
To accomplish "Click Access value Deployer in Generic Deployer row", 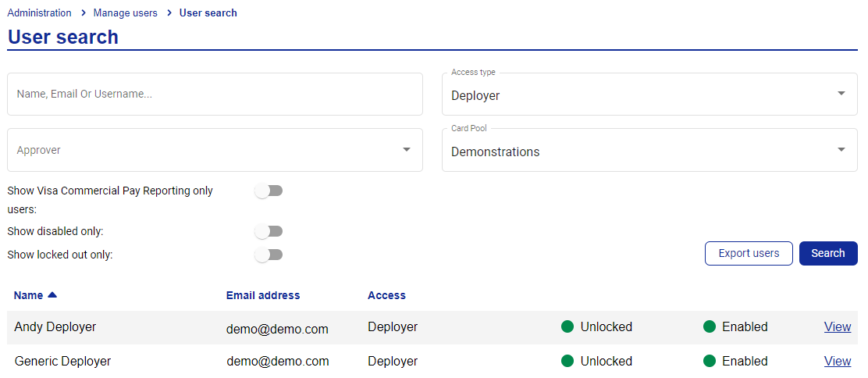I will point(393,362).
